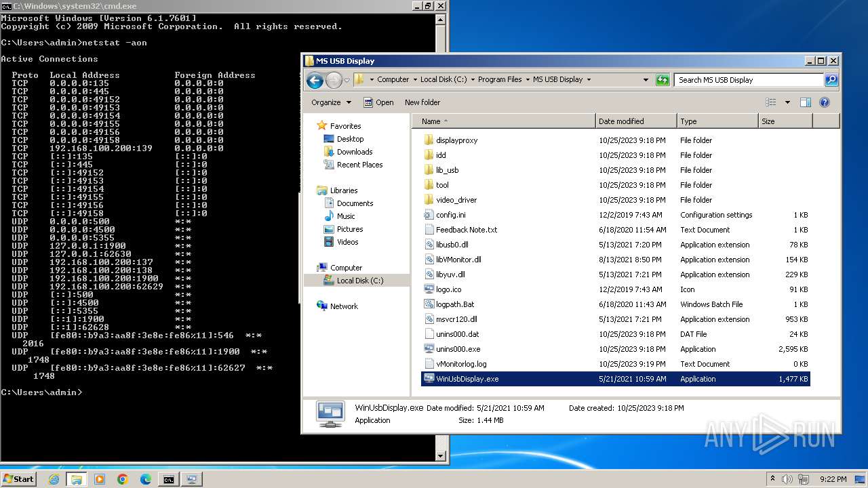Select the libusb0.dll file icon
Screen dimensions: 868x488
click(x=429, y=245)
